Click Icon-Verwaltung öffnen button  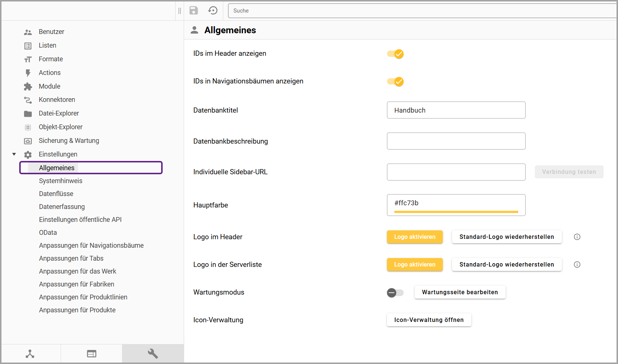[x=429, y=320]
